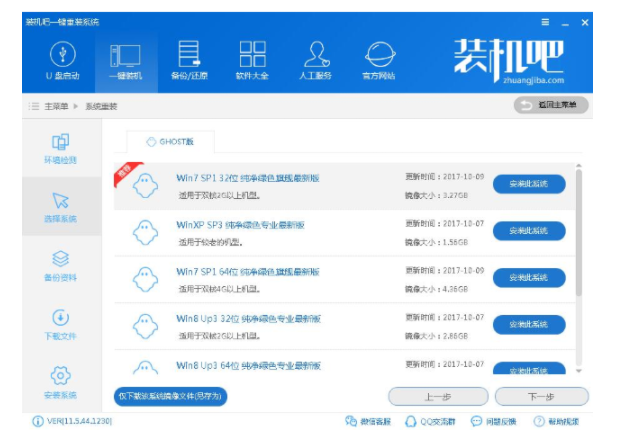Install the Win7 SP1 64位 system
This screenshot has height=443, width=617.
click(x=529, y=278)
